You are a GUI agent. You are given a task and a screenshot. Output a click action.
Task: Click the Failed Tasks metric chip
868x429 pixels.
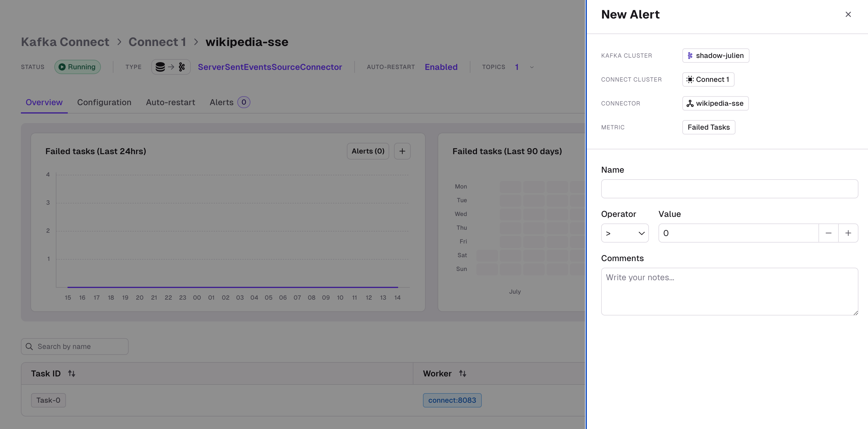[x=708, y=128]
